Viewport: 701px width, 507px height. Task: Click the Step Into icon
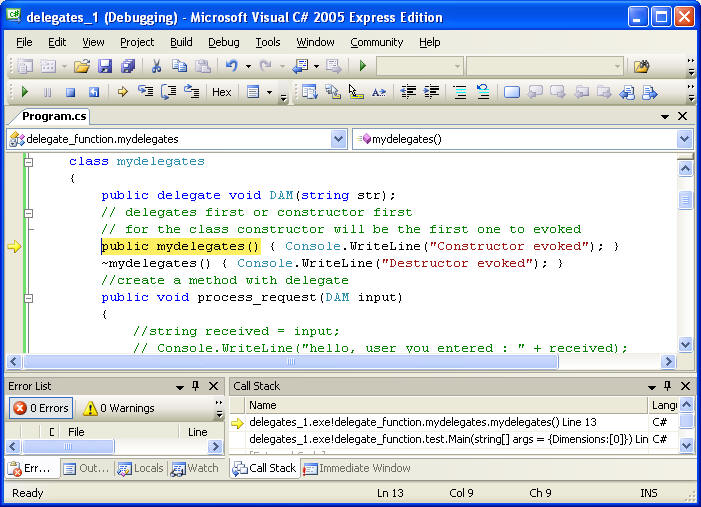coord(146,92)
